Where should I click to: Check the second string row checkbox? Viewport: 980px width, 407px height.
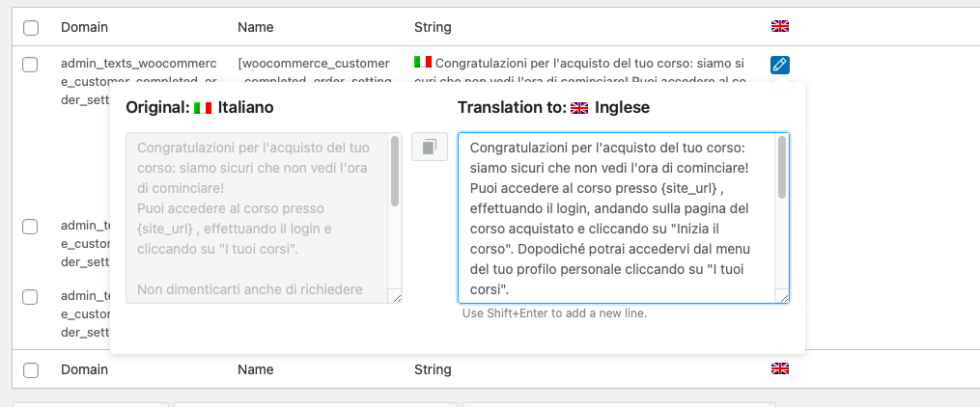click(x=30, y=227)
